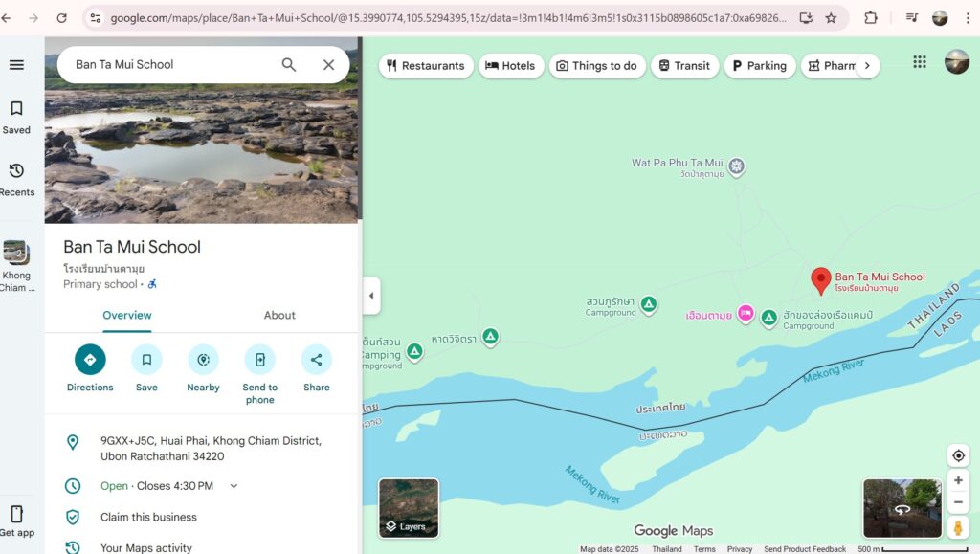Search Nearby places icon
Screen dimensions: 980x554
[203, 360]
